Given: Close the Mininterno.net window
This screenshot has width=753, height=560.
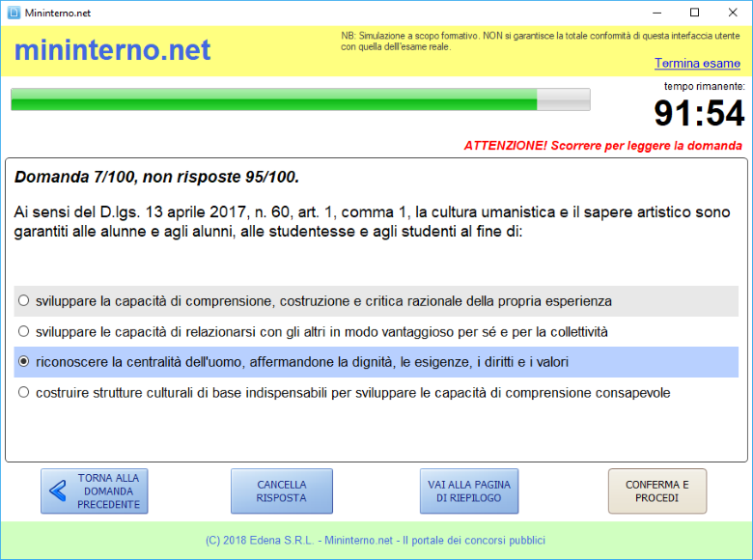Looking at the screenshot, I should point(734,13).
